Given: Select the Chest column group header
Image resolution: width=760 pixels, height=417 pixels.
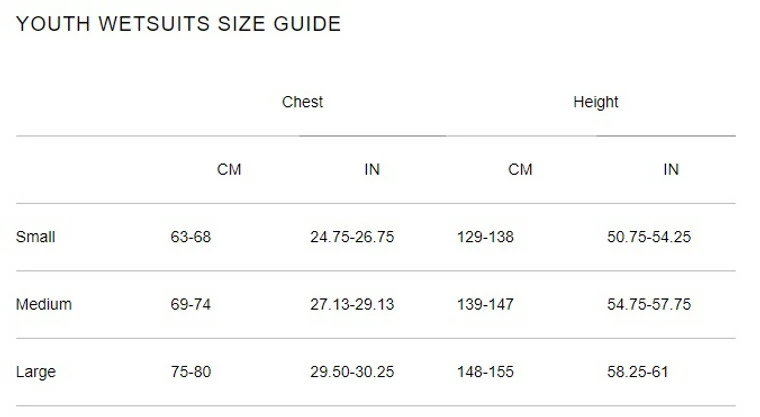Looking at the screenshot, I should 302,102.
